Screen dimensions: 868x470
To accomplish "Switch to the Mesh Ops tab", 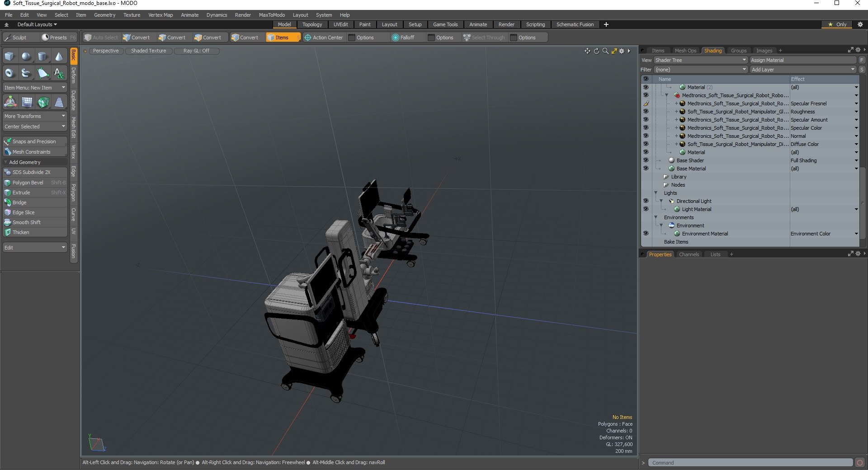I will pyautogui.click(x=685, y=51).
